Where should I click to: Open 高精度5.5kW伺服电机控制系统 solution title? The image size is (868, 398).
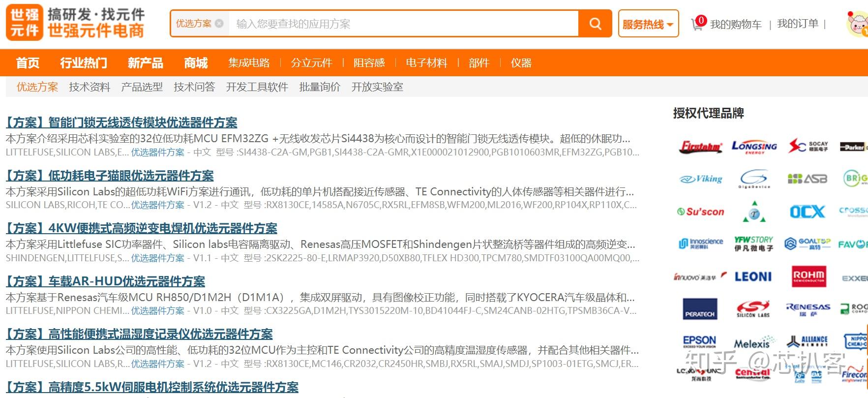coord(152,387)
